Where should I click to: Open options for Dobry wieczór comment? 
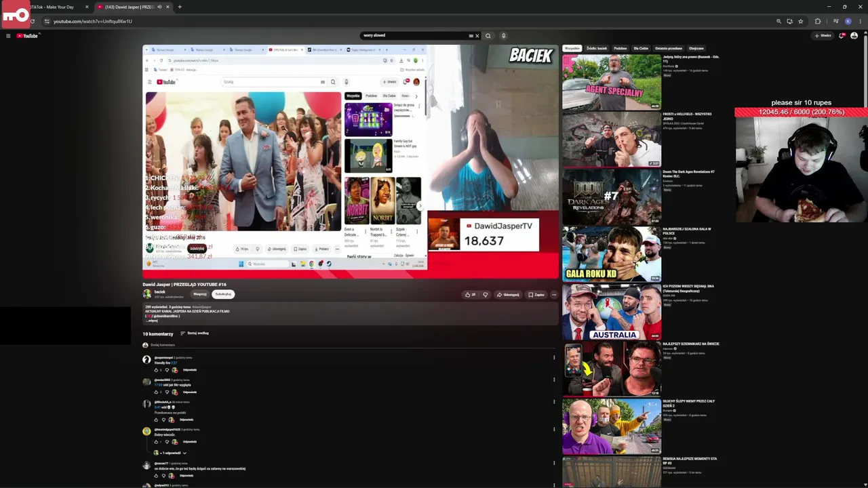click(x=554, y=430)
